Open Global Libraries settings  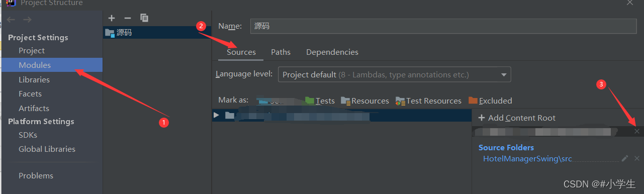[x=47, y=149]
